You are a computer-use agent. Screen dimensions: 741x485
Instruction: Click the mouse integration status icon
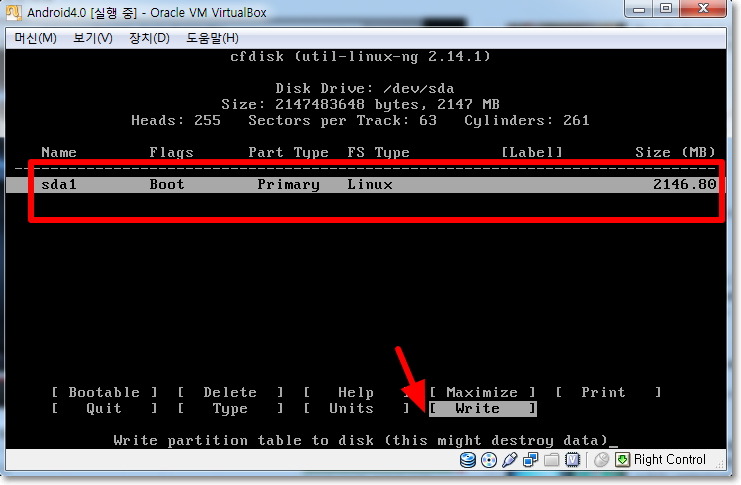[x=601, y=460]
